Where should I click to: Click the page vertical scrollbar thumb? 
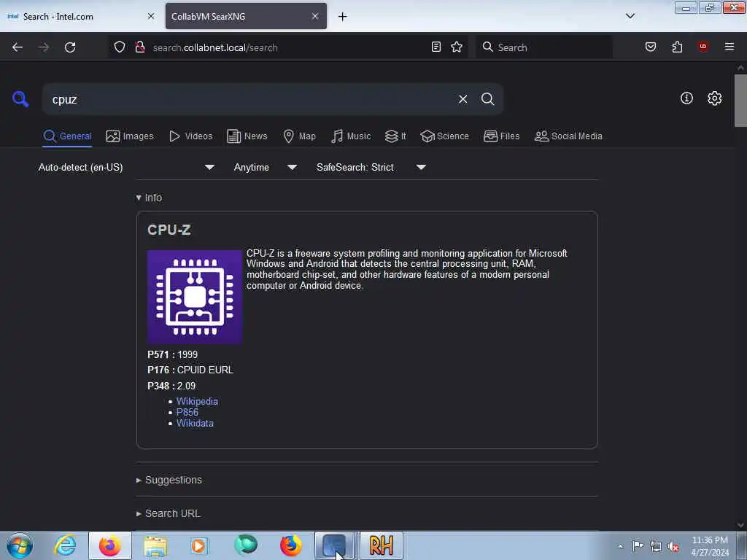click(740, 101)
